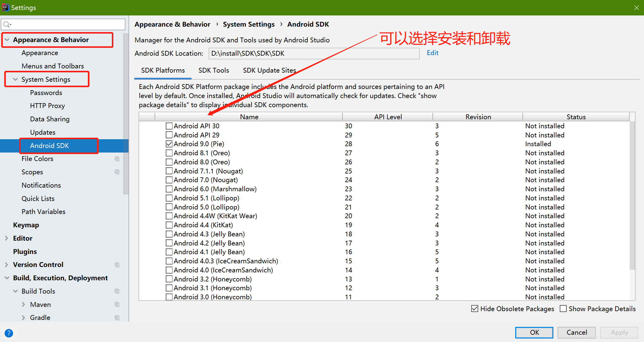
Task: Uncheck the Android 9.0 (Pie) checkbox
Action: [x=169, y=144]
